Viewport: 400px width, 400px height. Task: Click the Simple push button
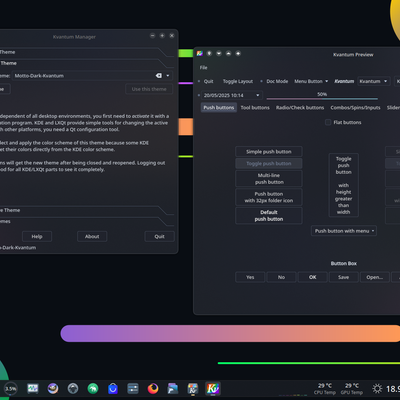point(269,151)
